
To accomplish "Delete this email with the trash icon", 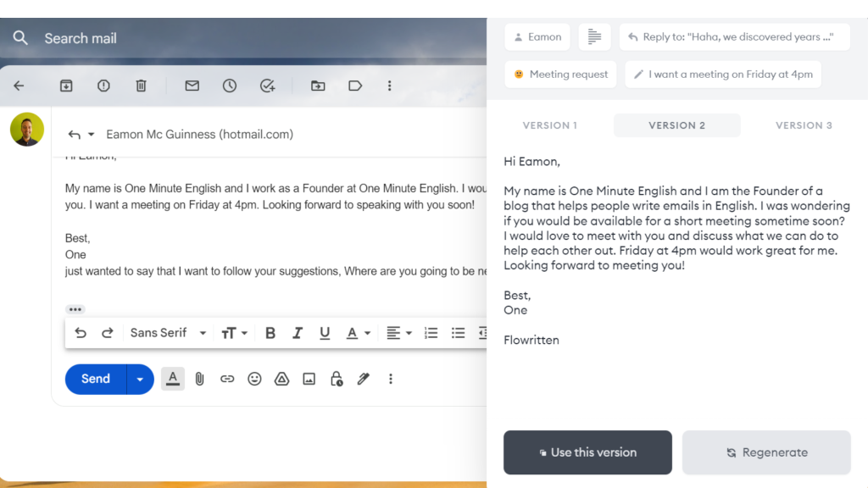I will tap(141, 86).
